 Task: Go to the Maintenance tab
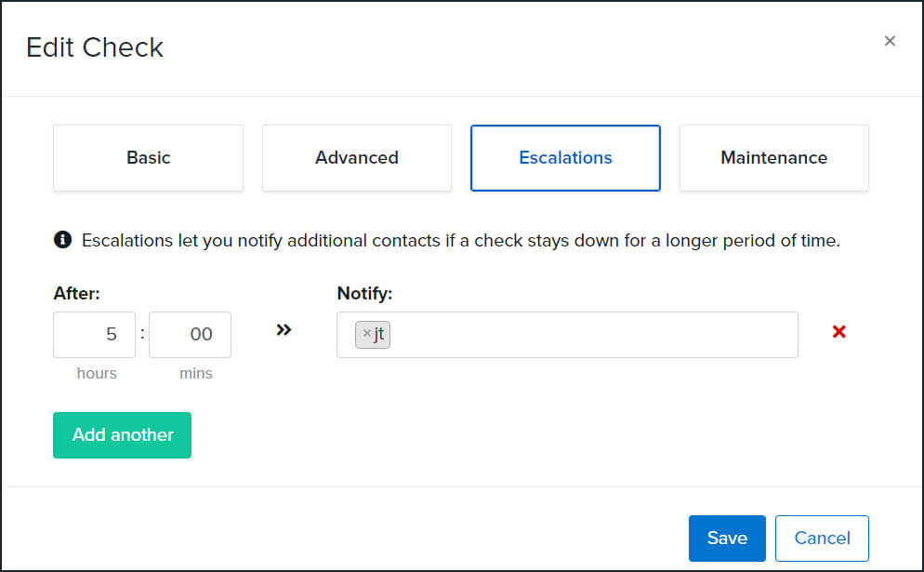tap(773, 157)
